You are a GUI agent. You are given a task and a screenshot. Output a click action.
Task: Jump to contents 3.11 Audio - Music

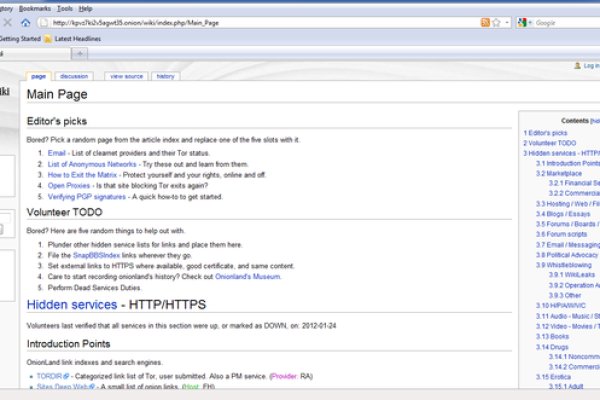click(x=568, y=316)
